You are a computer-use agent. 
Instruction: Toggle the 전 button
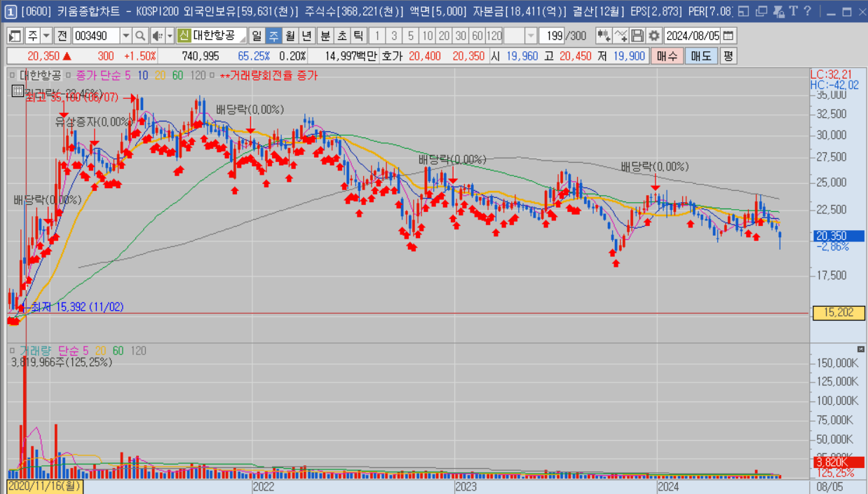tap(62, 36)
